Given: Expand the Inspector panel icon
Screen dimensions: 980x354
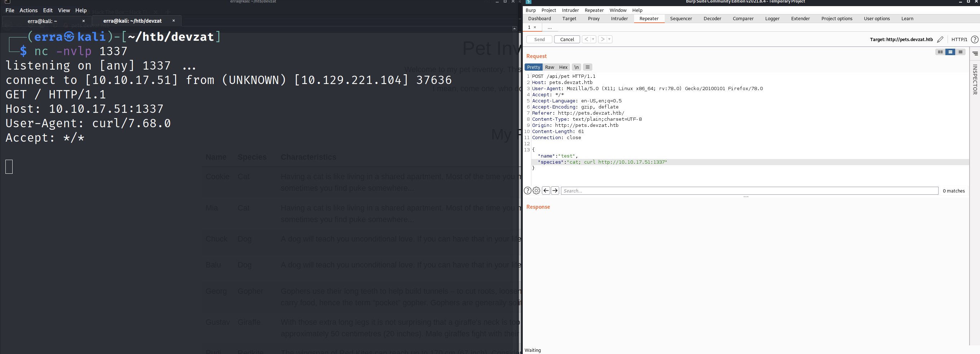Looking at the screenshot, I should coord(975,54).
